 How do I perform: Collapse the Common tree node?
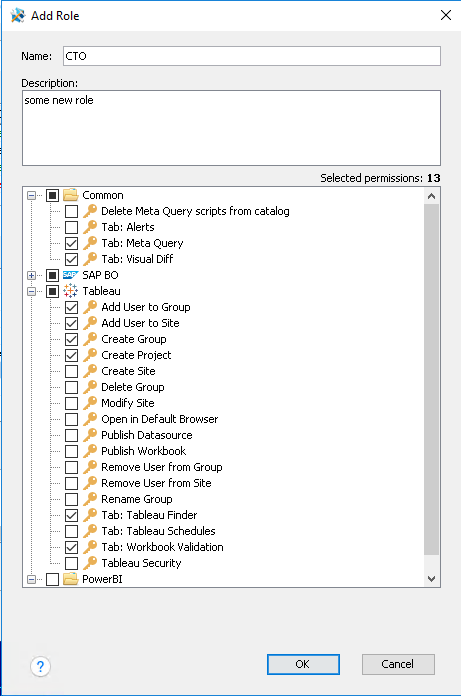click(32, 195)
